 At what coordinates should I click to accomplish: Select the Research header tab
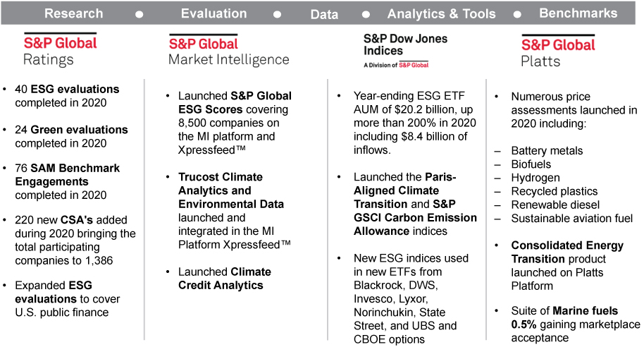coord(73,13)
